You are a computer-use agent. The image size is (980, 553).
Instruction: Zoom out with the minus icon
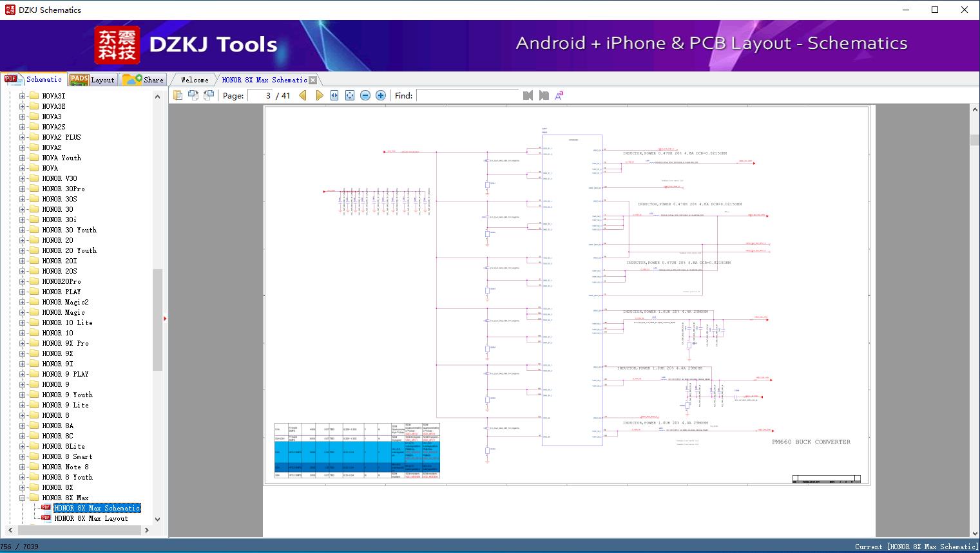[x=365, y=95]
